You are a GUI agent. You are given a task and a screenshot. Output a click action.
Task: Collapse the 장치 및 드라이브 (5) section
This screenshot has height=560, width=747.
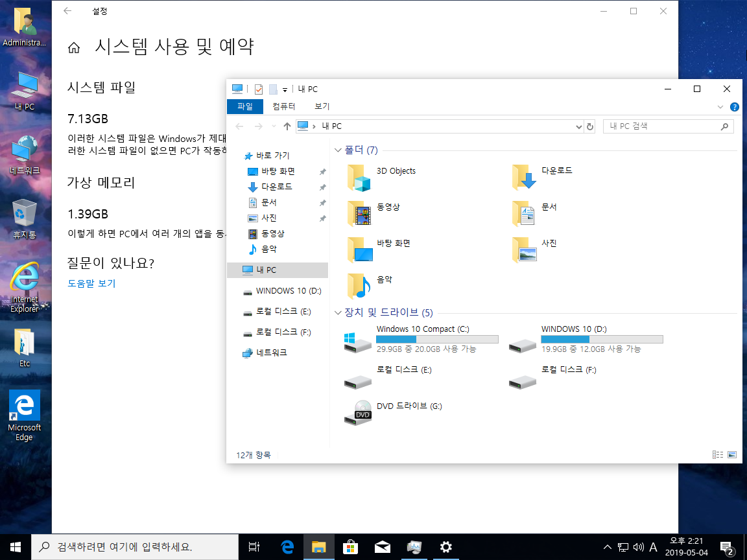[x=338, y=313]
